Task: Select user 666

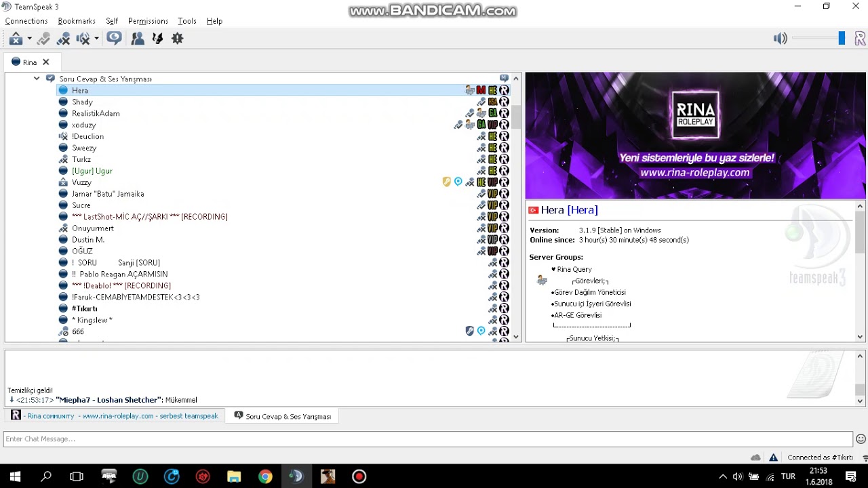Action: (x=78, y=331)
